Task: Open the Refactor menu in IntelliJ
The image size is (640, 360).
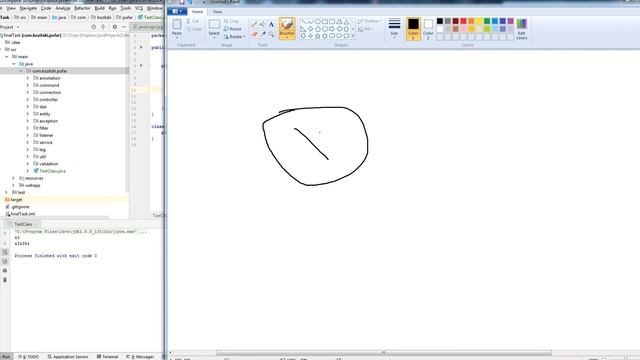Action: click(82, 8)
